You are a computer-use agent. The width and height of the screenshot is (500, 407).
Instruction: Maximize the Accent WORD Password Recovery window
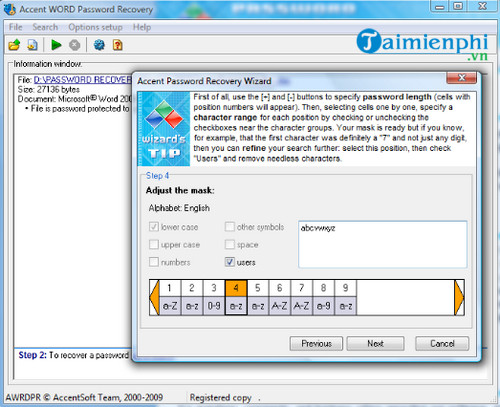tap(458, 6)
